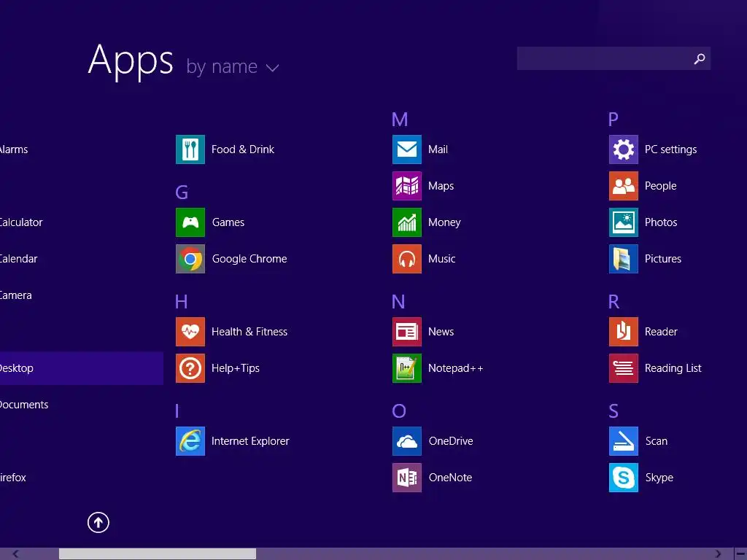
Task: Click the 'Health & Fitness' label
Action: click(249, 332)
